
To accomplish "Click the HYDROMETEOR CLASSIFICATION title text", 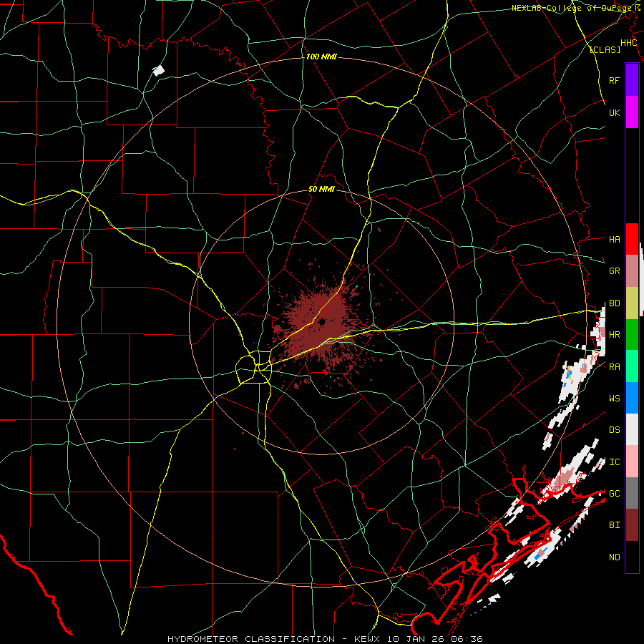I will click(x=251, y=639).
